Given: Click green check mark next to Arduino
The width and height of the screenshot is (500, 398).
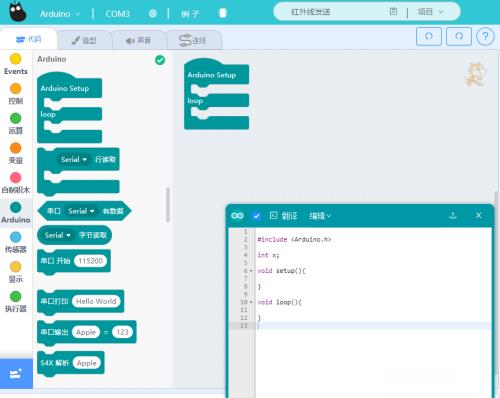Looking at the screenshot, I should pos(160,60).
